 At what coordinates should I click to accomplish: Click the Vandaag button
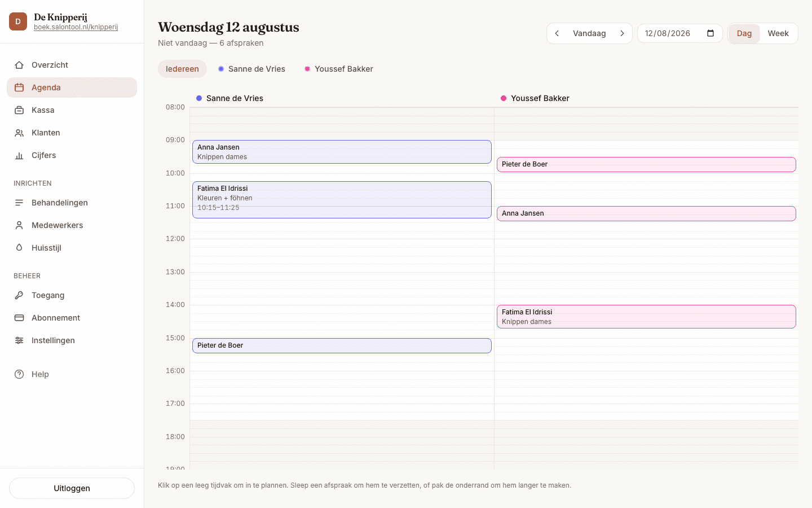(x=589, y=33)
